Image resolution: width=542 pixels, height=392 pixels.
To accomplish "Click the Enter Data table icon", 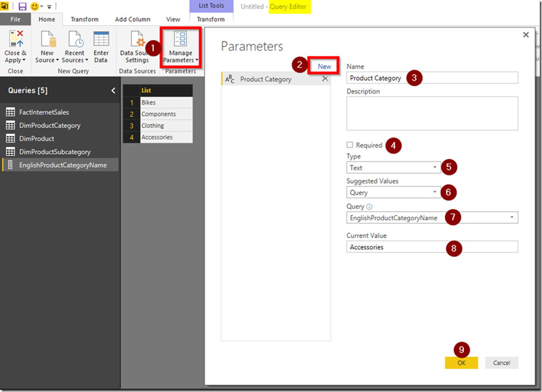I will [101, 39].
